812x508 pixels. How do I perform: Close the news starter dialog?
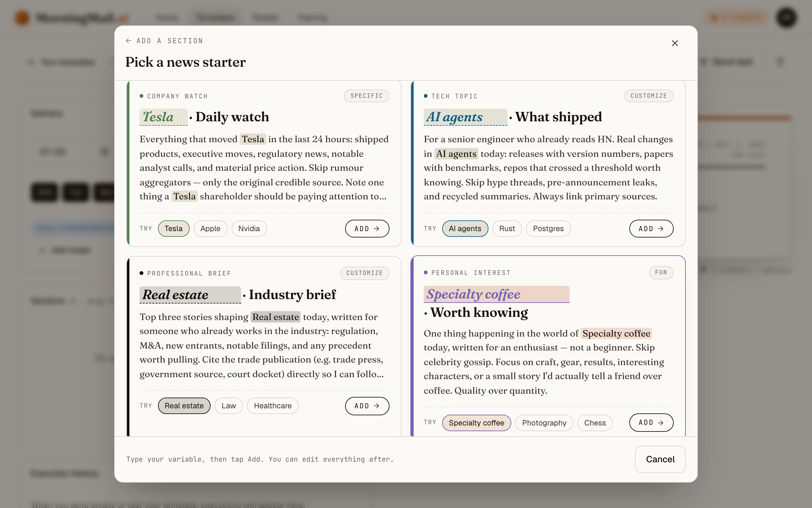point(675,43)
